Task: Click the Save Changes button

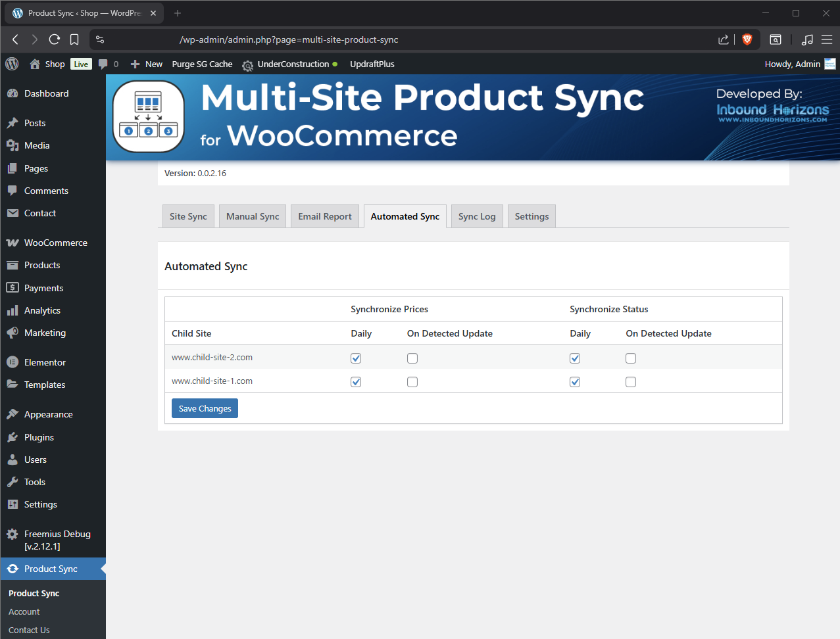Action: (x=205, y=408)
